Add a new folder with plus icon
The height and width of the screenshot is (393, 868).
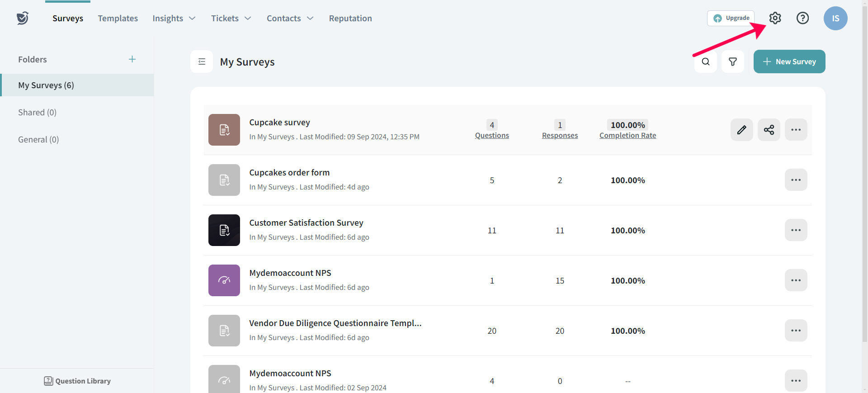[x=132, y=59]
